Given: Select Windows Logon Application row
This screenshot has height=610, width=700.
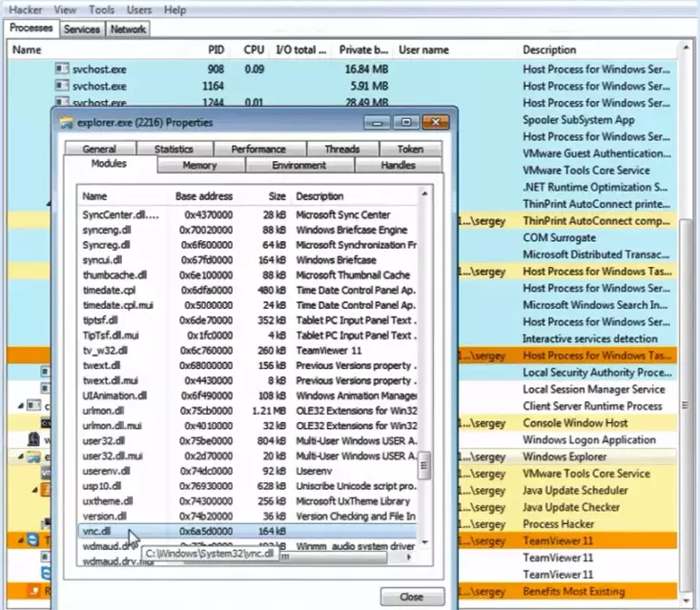Looking at the screenshot, I should click(x=589, y=440).
